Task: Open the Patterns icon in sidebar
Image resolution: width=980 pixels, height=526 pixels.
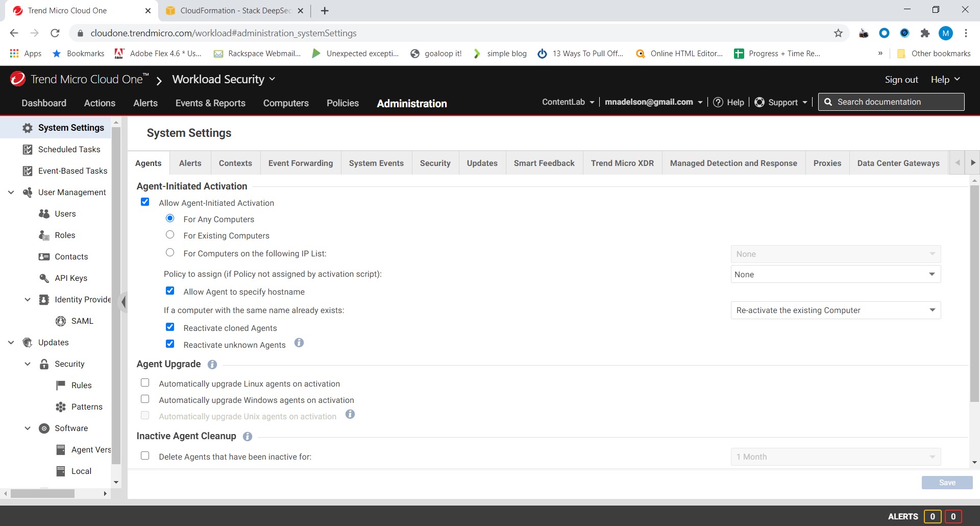Action: pos(61,407)
